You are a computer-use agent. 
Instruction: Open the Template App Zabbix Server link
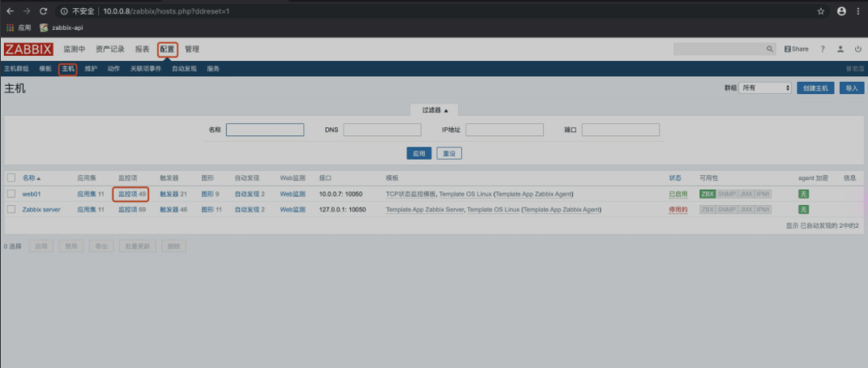click(x=425, y=210)
